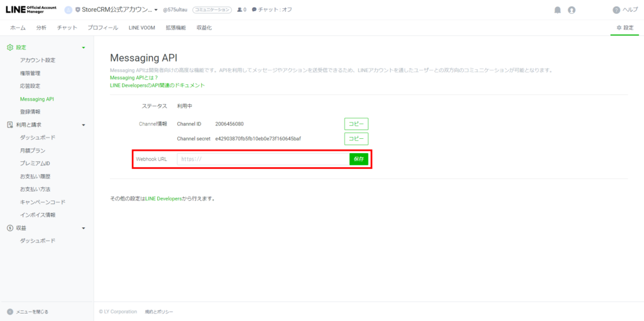
Task: Click the chat bubble status icon
Action: click(x=254, y=10)
